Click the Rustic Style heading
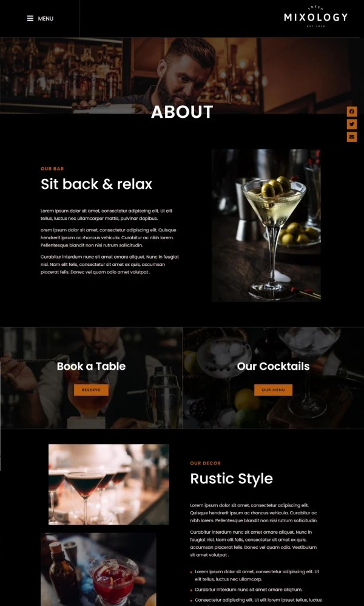The width and height of the screenshot is (364, 606). coord(232,478)
